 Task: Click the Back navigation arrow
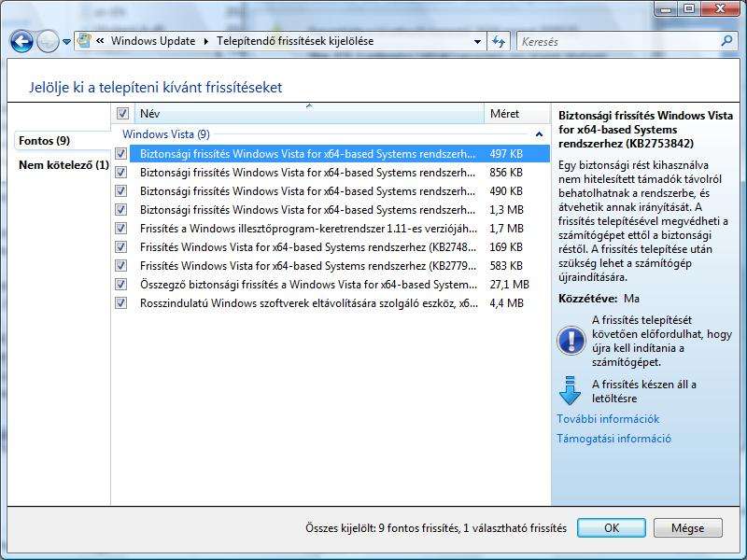click(21, 41)
